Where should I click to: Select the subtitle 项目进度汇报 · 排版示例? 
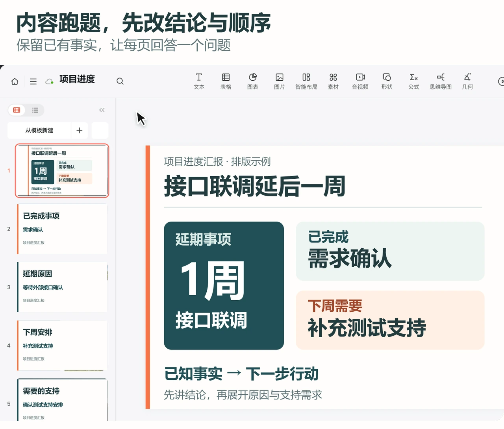(x=217, y=161)
